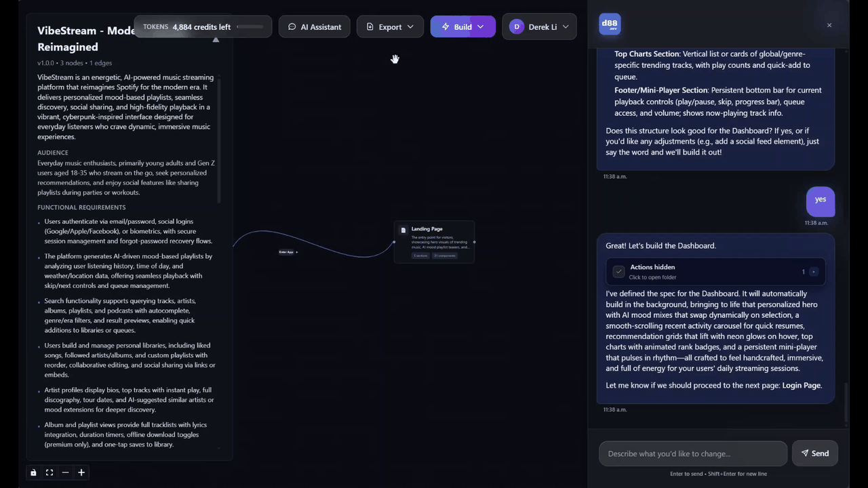Click the fit view icon

point(50,472)
